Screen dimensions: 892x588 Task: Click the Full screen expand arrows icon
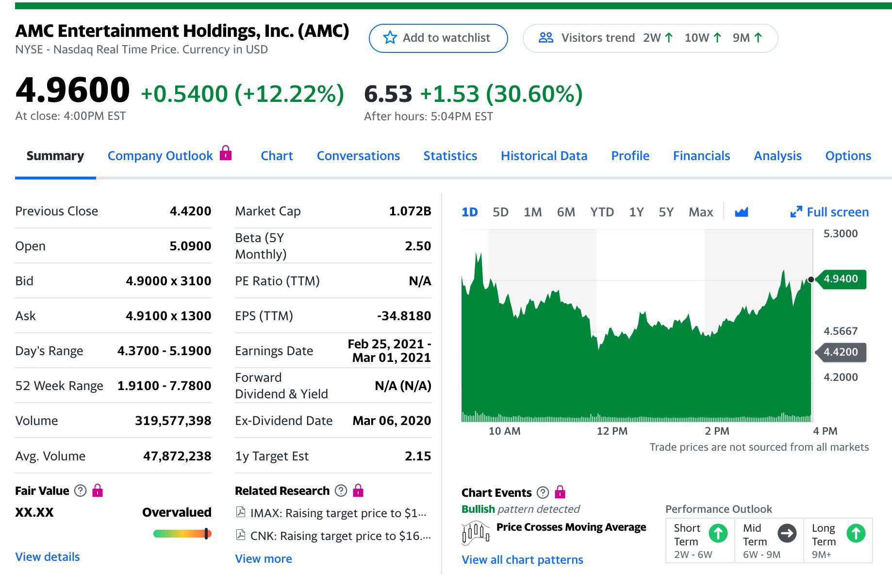pyautogui.click(x=796, y=212)
